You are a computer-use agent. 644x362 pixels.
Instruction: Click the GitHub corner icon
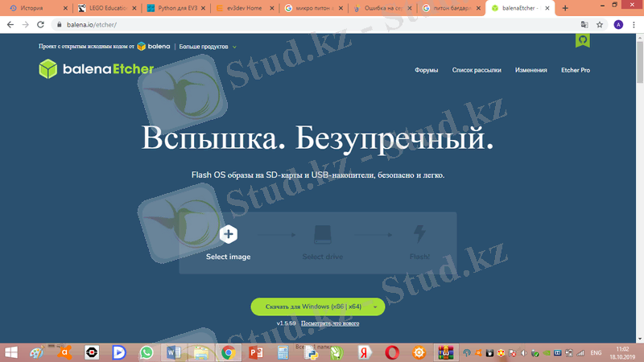click(583, 39)
